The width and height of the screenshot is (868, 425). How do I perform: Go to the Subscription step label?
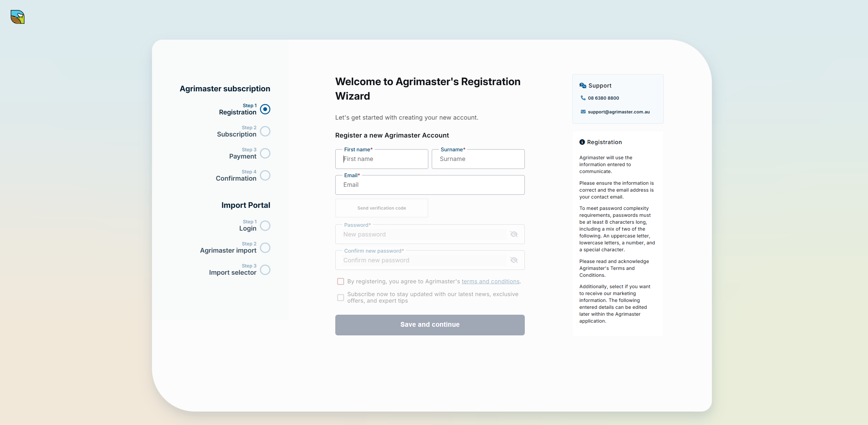click(237, 134)
